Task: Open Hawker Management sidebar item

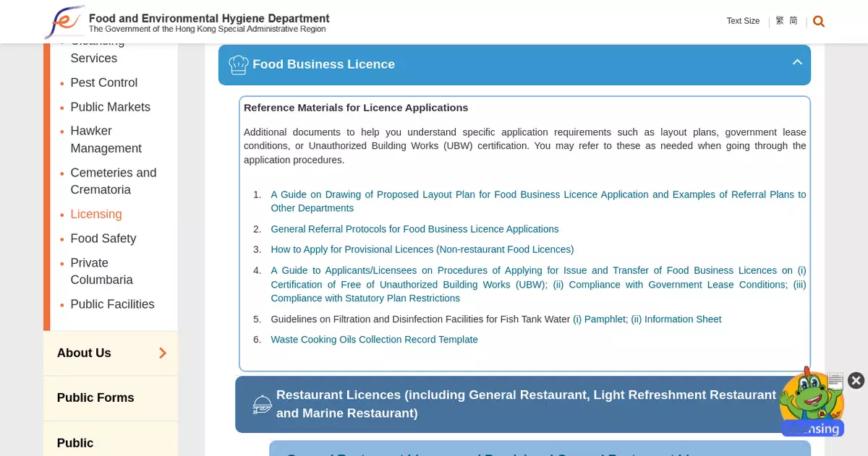Action: pyautogui.click(x=106, y=139)
